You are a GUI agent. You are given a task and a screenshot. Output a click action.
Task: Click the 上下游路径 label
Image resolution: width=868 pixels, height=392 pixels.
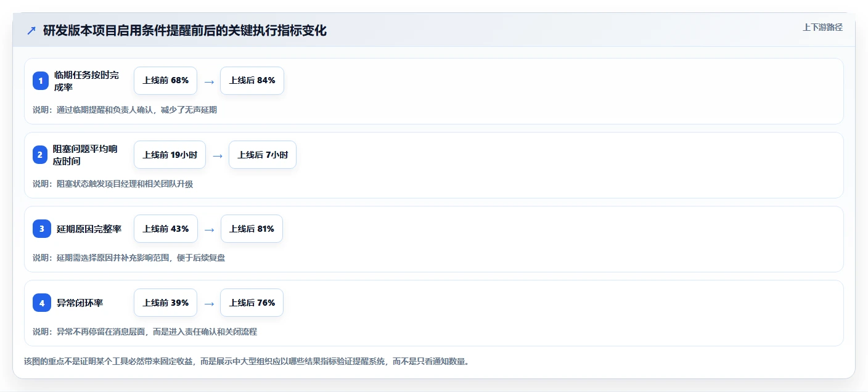click(822, 27)
